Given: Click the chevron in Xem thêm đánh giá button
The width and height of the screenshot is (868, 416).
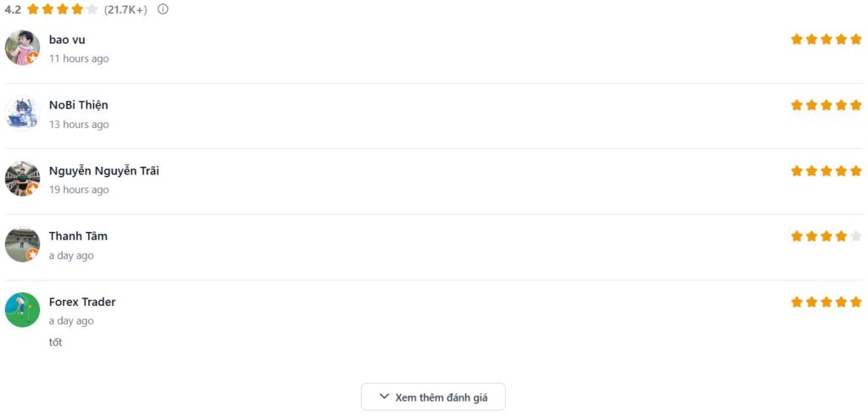Looking at the screenshot, I should [x=385, y=397].
